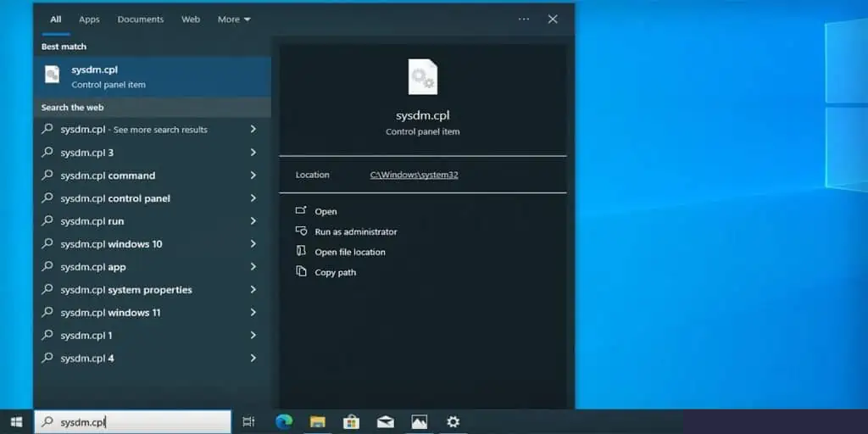Viewport: 868px width, 434px height.
Task: Open Task View from the taskbar
Action: tap(248, 422)
